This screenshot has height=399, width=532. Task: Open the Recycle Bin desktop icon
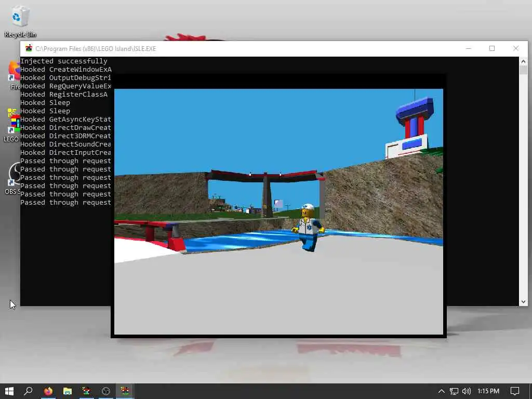point(20,21)
